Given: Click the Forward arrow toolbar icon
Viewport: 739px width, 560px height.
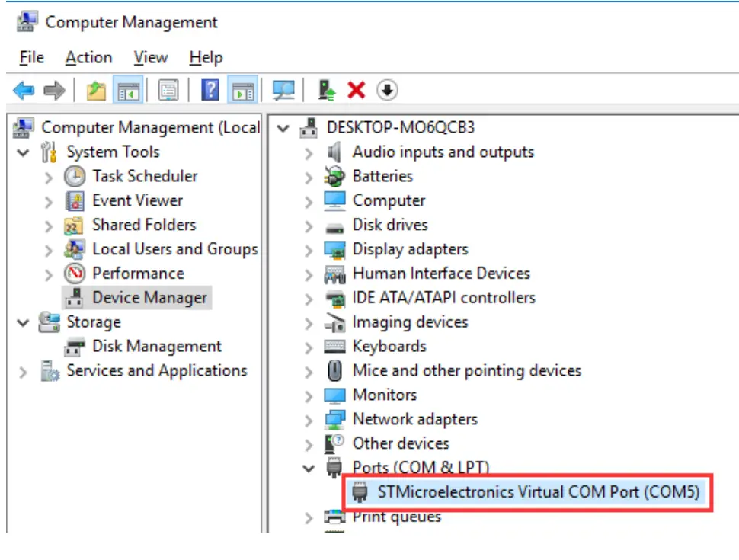Looking at the screenshot, I should [x=54, y=90].
